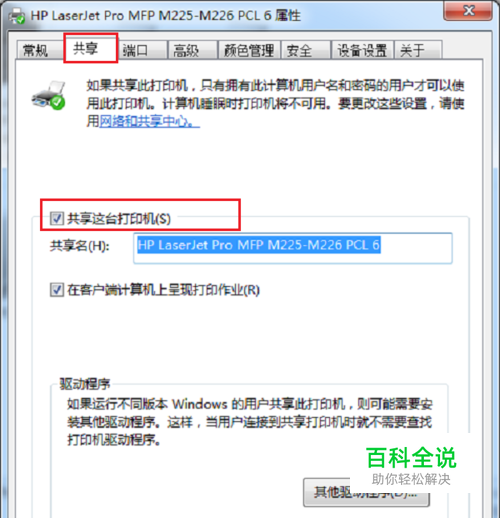Open the 颜色管理 tab
This screenshot has width=500, height=518.
point(249,50)
